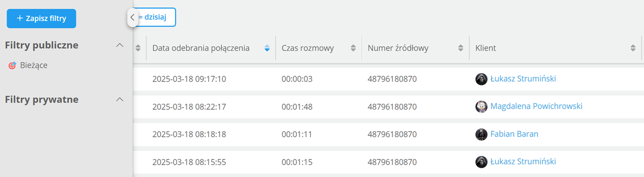Image resolution: width=644 pixels, height=177 pixels.
Task: Click source number in the 08:22:17 row
Action: click(x=392, y=106)
